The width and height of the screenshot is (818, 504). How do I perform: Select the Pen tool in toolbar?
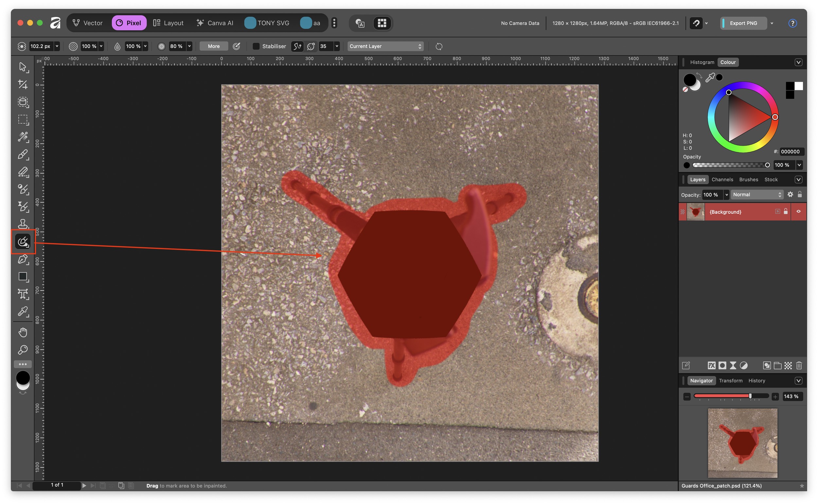(x=23, y=259)
